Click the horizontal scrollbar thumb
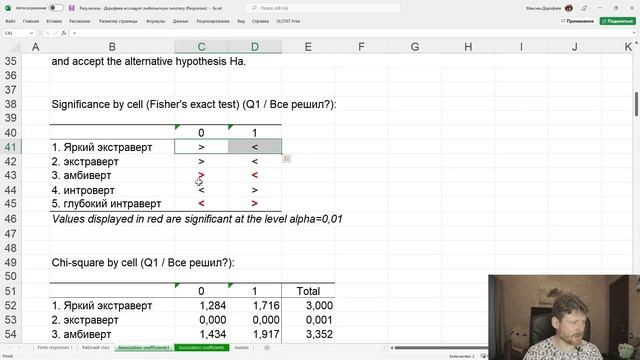This screenshot has height=360, width=640. tap(441, 348)
